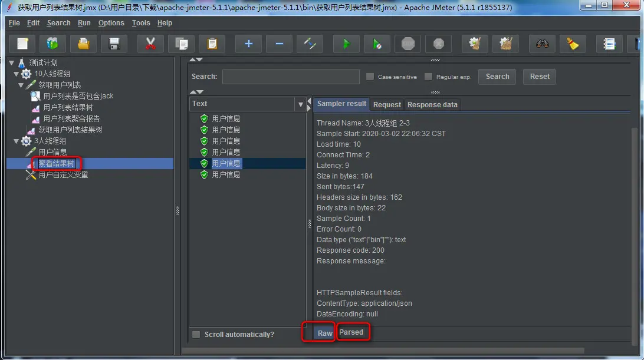Start the test with green arrow
Image resolution: width=644 pixels, height=360 pixels.
pyautogui.click(x=346, y=44)
